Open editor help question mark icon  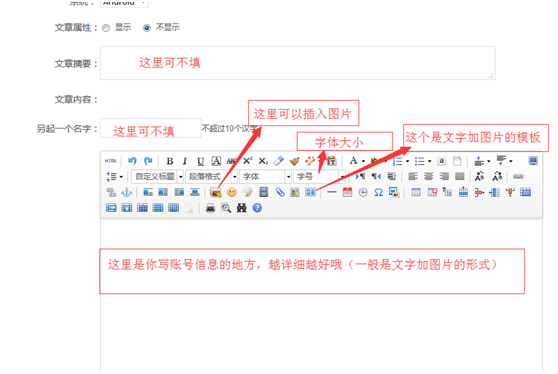tap(257, 208)
